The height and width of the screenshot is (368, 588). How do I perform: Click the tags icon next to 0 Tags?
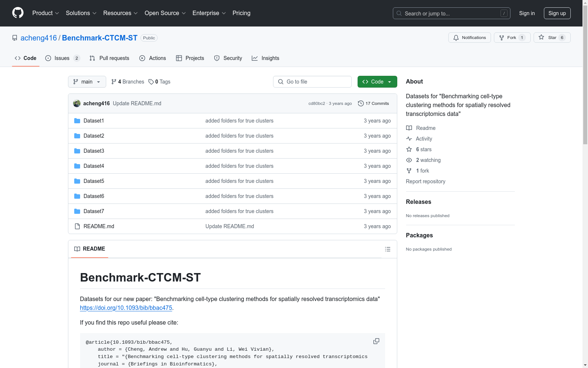(x=151, y=82)
